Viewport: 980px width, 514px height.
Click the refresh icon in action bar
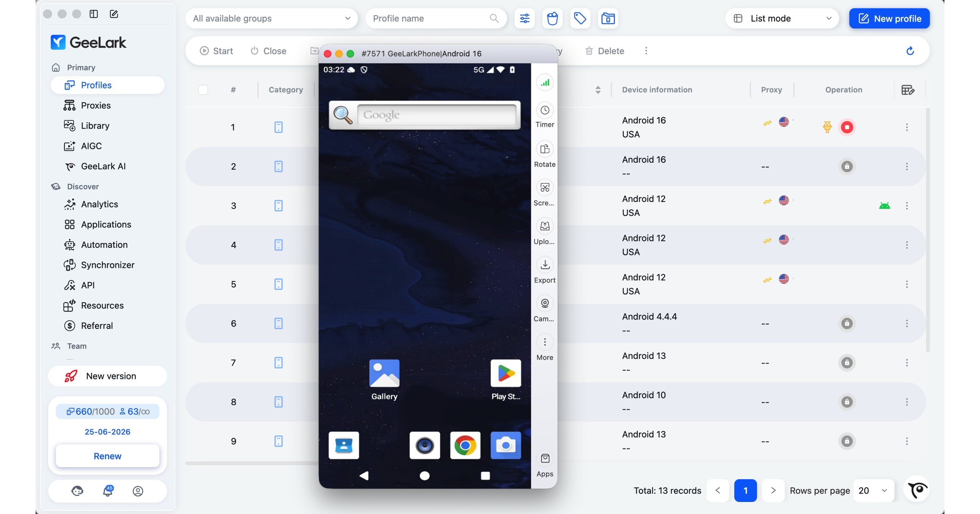[910, 51]
